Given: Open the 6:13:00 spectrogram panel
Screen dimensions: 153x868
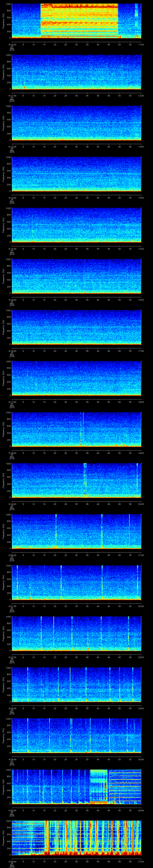Looking at the screenshot, I should click(76, 174).
